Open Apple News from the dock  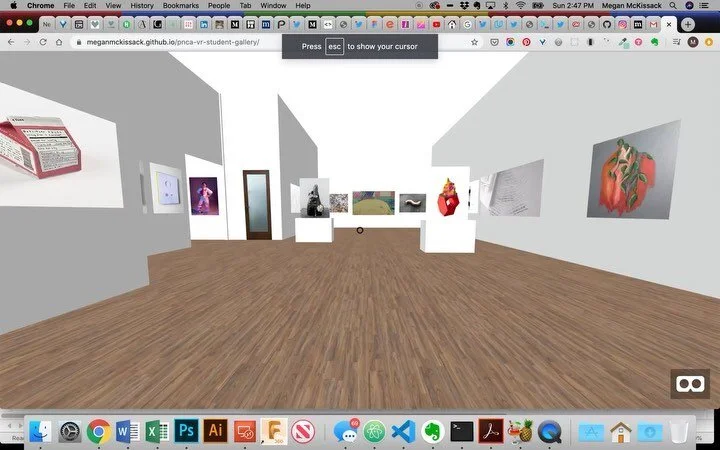click(303, 432)
